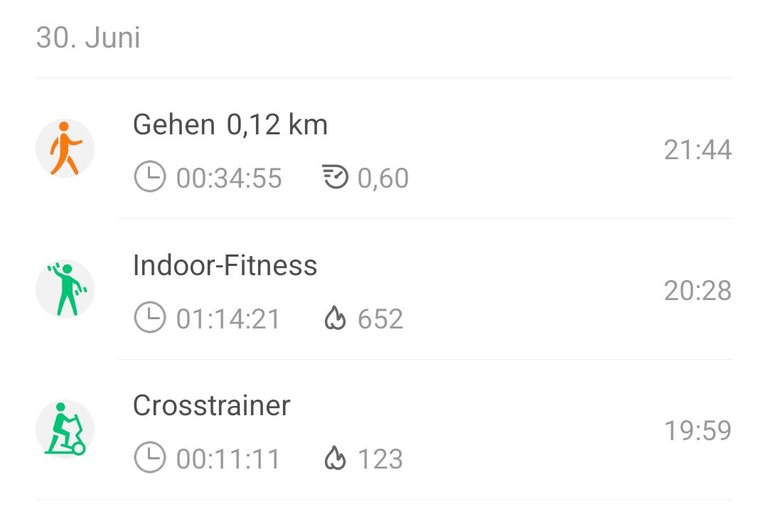Image resolution: width=768 pixels, height=524 pixels.
Task: Click the clock icon beside 00:34:55
Action: tap(149, 176)
